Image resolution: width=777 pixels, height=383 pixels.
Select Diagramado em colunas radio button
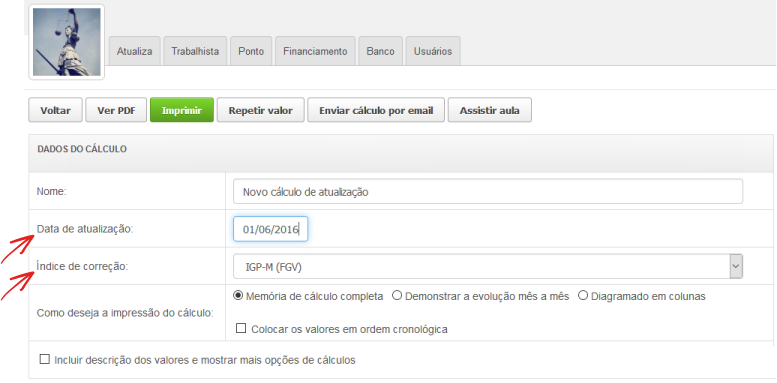click(583, 296)
